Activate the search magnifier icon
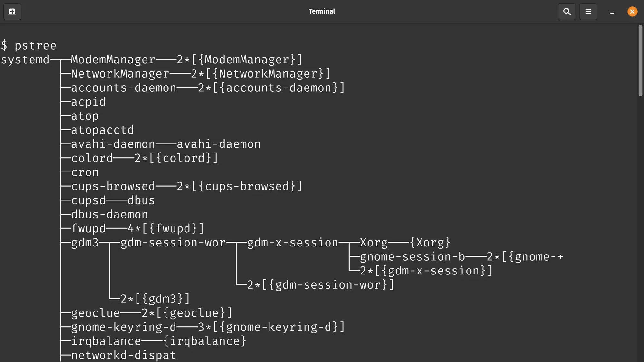The width and height of the screenshot is (644, 362). (567, 12)
